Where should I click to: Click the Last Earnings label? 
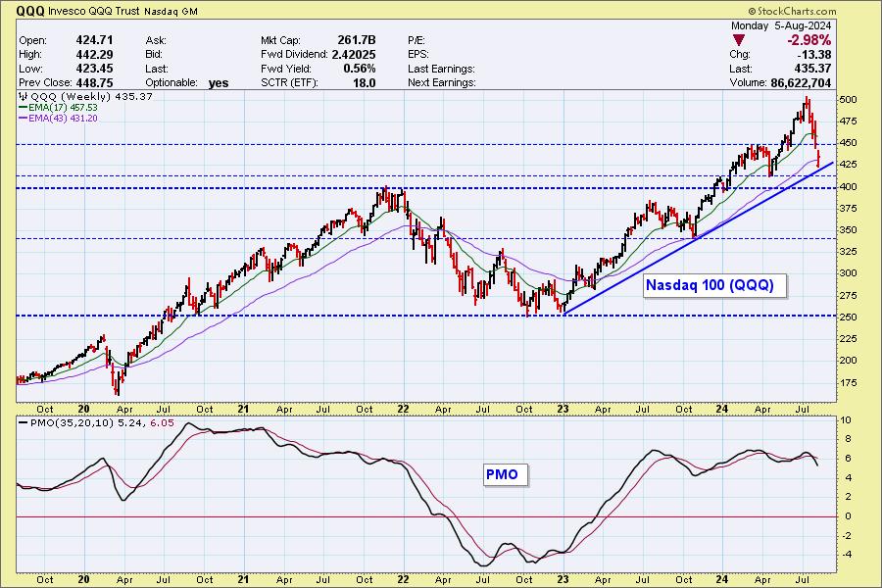tap(442, 69)
